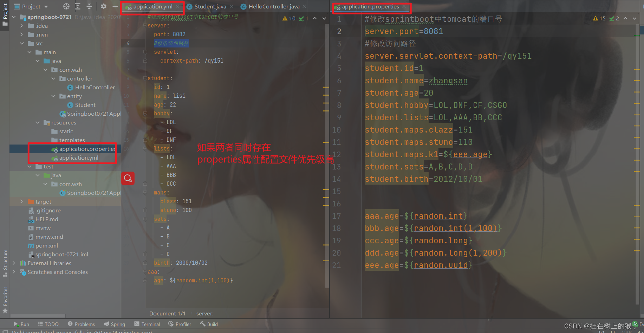The width and height of the screenshot is (644, 333).
Task: Click yml editor warnings indicator showing 10
Action: (x=289, y=18)
